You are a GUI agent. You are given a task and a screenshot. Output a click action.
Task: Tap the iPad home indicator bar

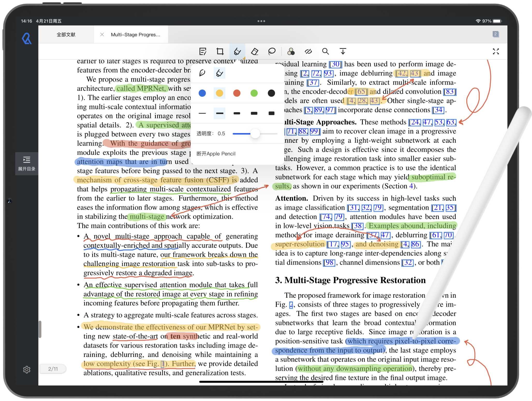pos(261,382)
